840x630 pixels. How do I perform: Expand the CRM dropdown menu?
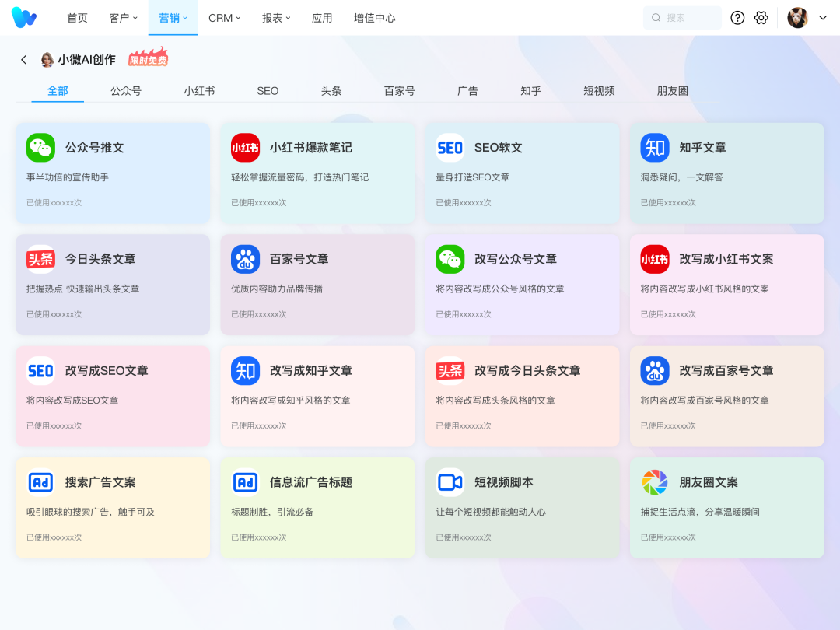click(x=225, y=18)
